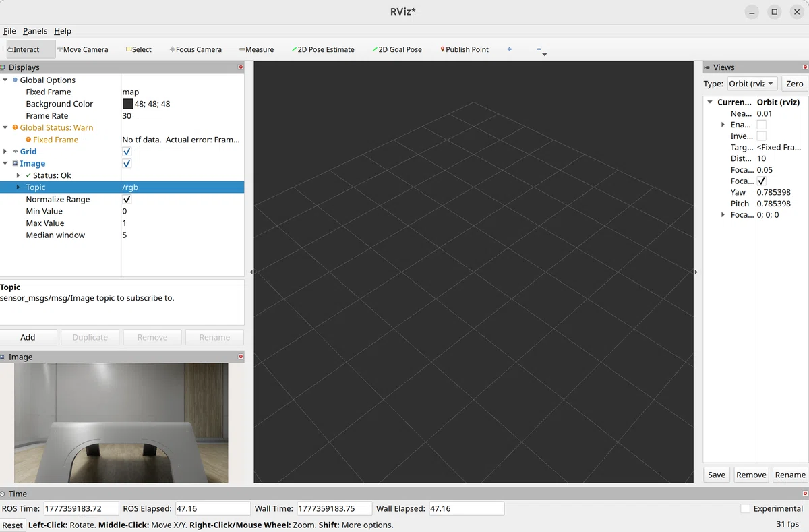Click the orange Global Status warning icon
The image size is (809, 532).
pos(15,127)
